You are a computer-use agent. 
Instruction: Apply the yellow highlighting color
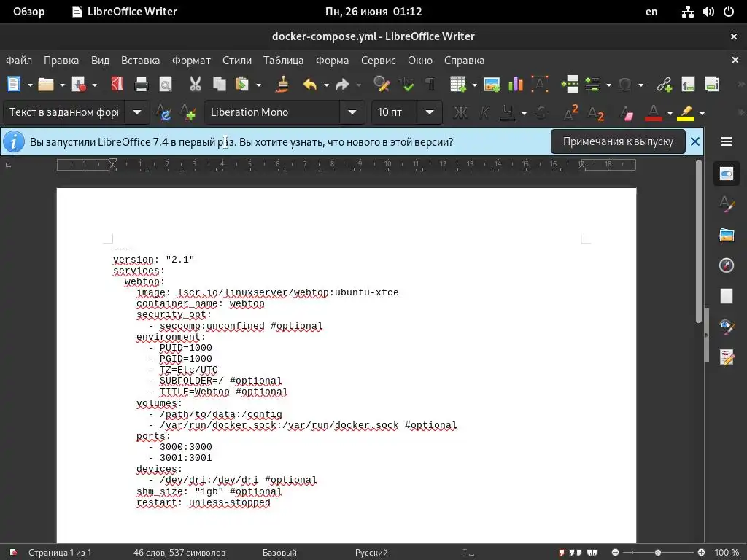[686, 112]
